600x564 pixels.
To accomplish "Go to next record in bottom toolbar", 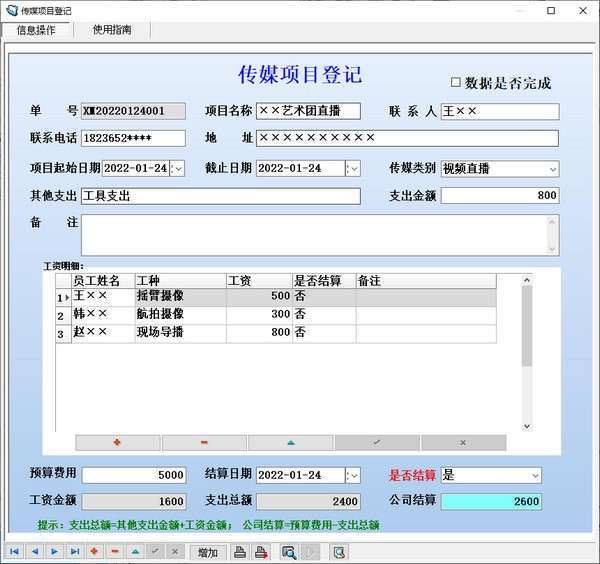I will (55, 551).
